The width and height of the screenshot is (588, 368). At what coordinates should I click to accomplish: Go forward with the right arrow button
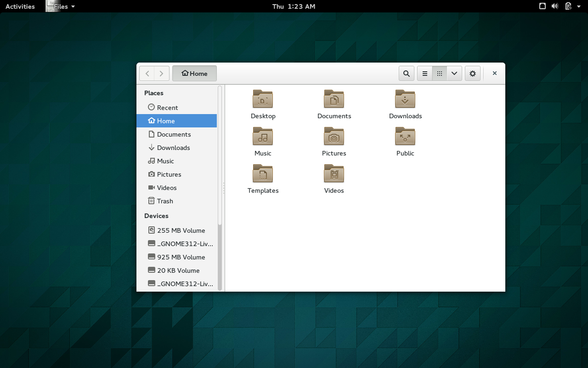tap(161, 74)
